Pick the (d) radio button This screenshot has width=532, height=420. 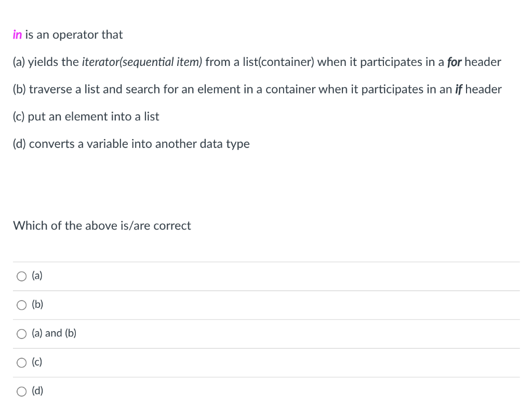point(21,391)
